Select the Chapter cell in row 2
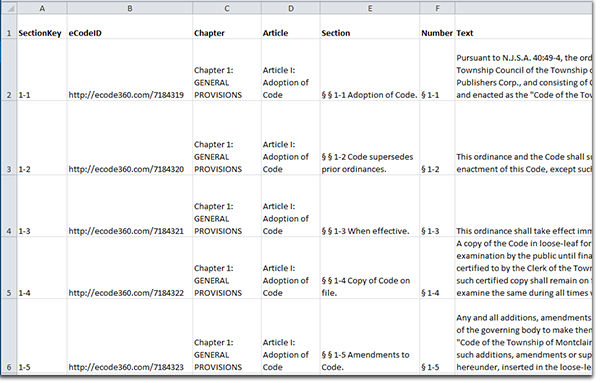600x383 pixels. (x=227, y=70)
